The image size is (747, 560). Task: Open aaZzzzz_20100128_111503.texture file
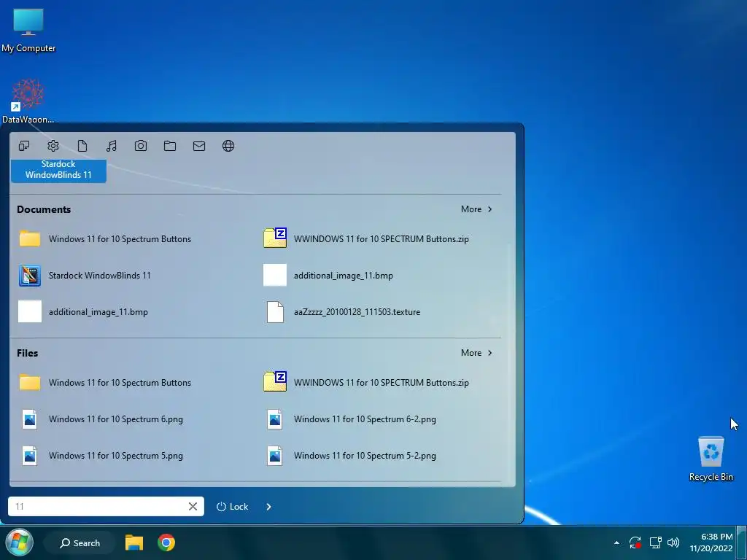coord(342,312)
